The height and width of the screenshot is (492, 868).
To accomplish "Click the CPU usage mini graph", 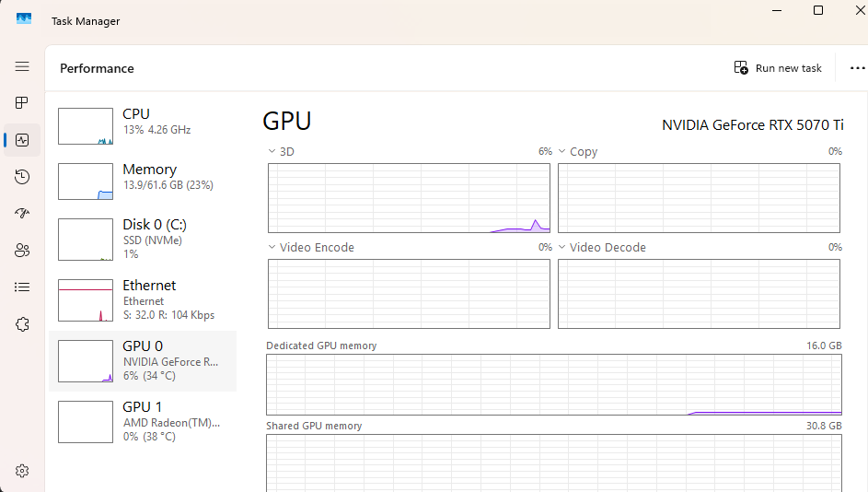I will click(x=86, y=126).
